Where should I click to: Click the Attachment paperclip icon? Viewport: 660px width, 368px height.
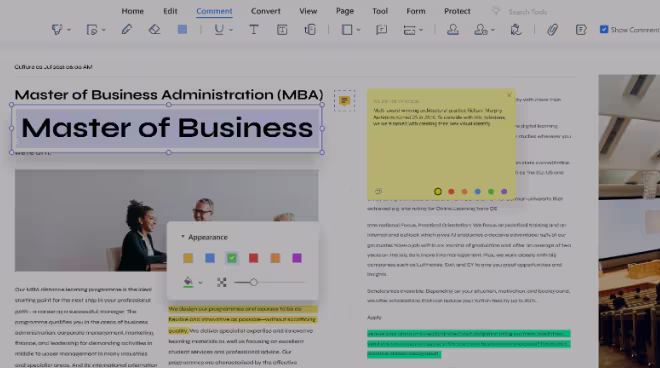[x=553, y=29]
